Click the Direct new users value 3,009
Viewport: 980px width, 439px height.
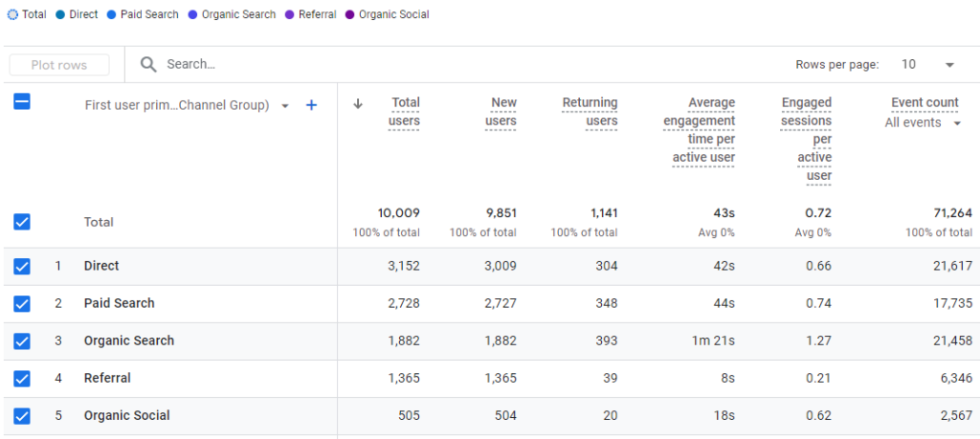pyautogui.click(x=501, y=266)
